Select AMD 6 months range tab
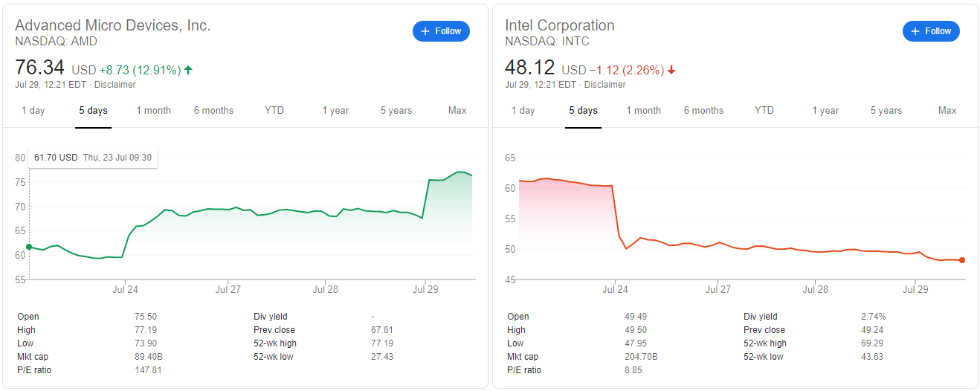The image size is (980, 391). [x=213, y=111]
